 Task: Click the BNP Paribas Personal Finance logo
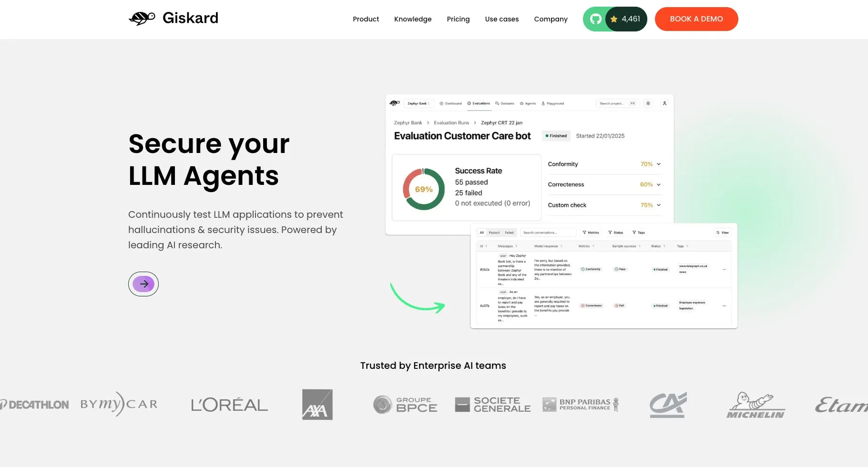point(581,405)
